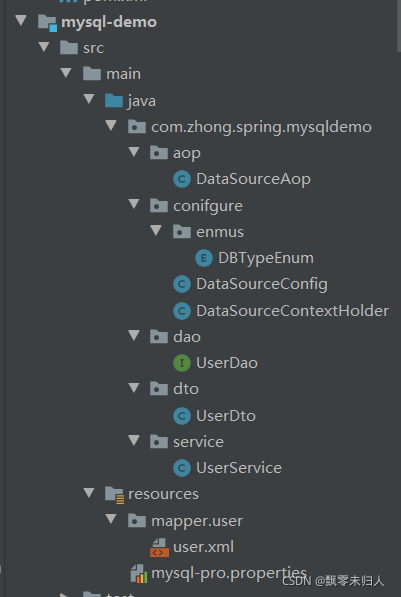
Task: Collapse the dto package arrow
Action: 134,388
